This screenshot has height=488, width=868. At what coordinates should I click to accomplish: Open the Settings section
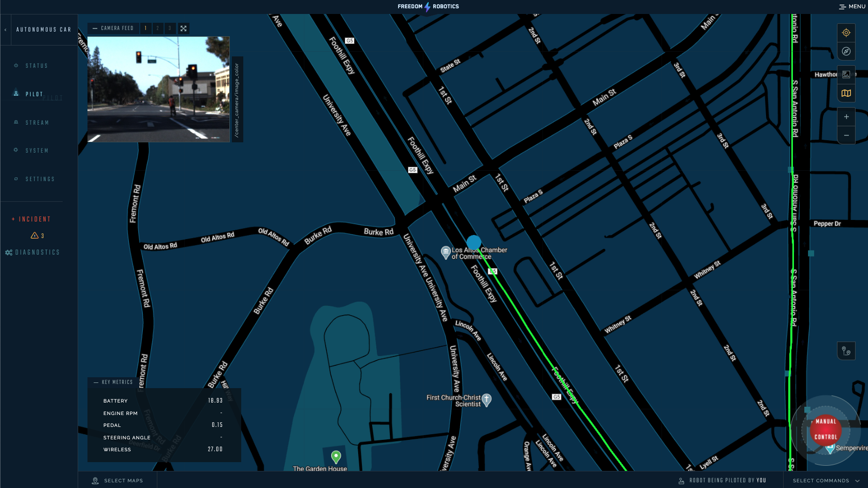(x=40, y=179)
